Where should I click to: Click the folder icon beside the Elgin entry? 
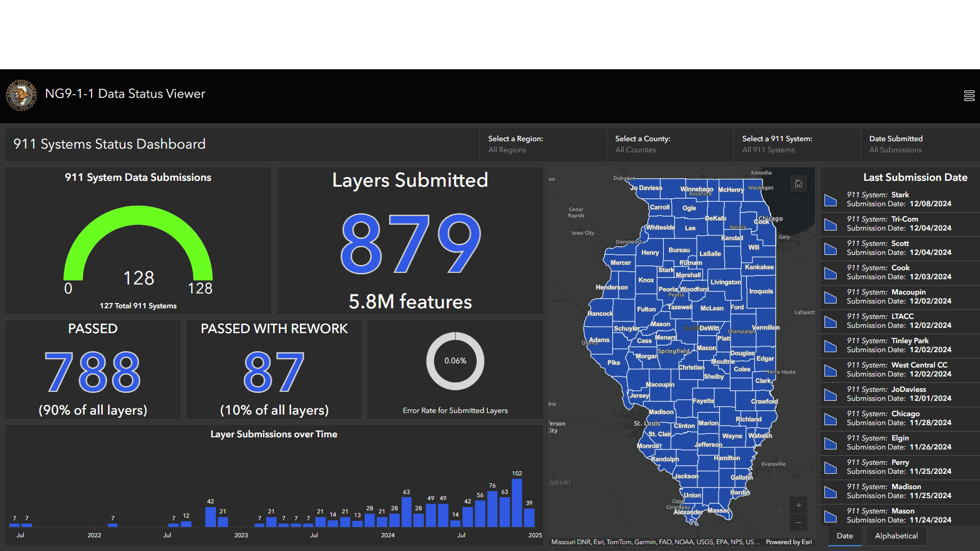(x=830, y=443)
